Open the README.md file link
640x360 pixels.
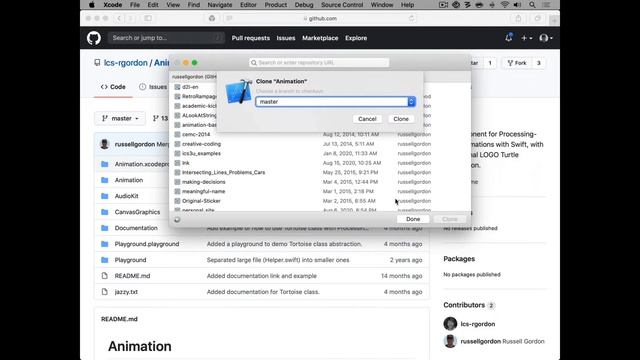(x=132, y=276)
